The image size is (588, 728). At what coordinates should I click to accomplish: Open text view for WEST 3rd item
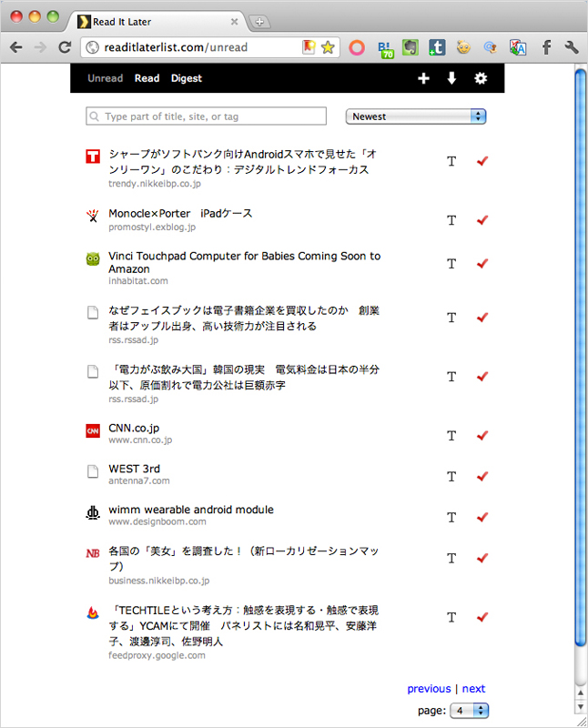tap(451, 476)
